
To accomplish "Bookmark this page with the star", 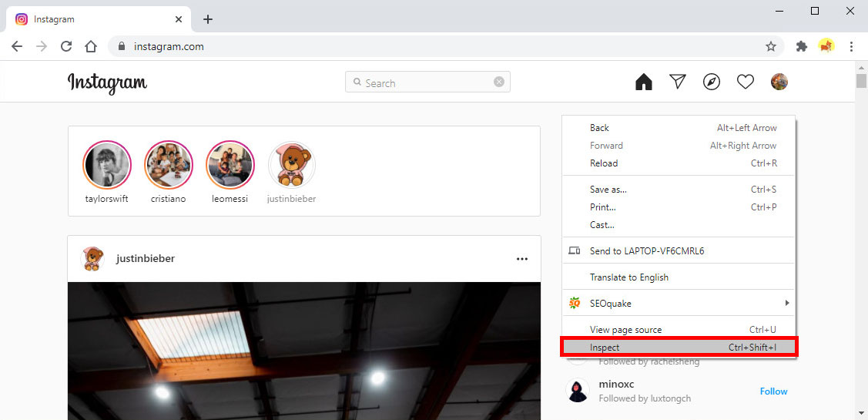I will [x=770, y=46].
